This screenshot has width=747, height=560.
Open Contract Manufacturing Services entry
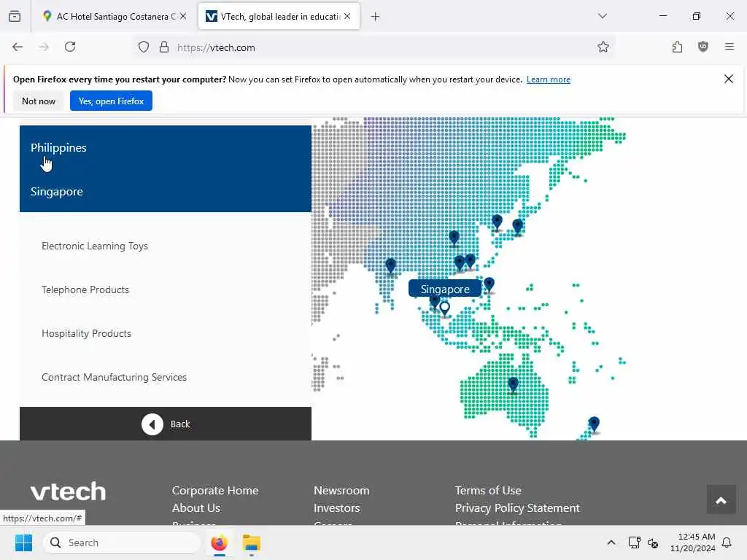click(x=114, y=378)
